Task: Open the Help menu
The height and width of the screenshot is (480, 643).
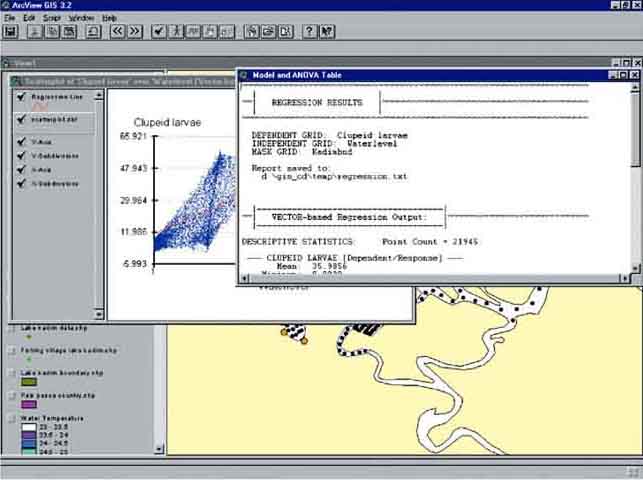Action: click(x=109, y=18)
